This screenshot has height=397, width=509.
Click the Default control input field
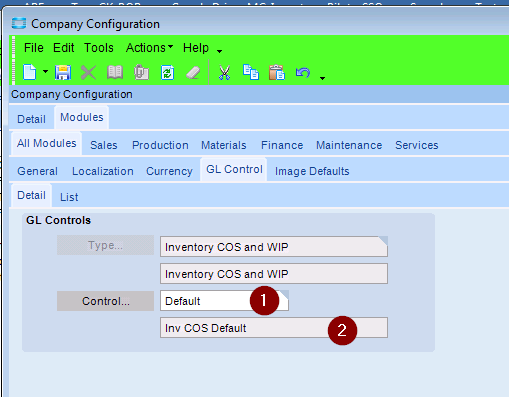(224, 301)
